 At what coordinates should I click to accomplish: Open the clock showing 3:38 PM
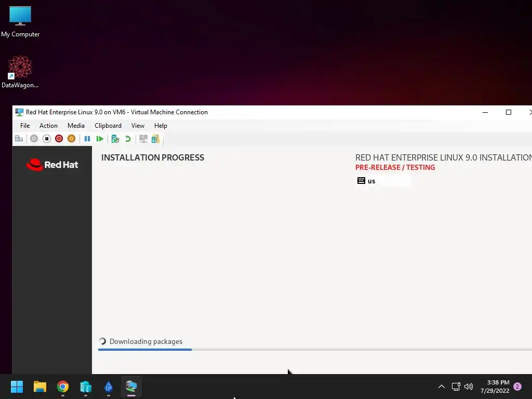pos(495,387)
